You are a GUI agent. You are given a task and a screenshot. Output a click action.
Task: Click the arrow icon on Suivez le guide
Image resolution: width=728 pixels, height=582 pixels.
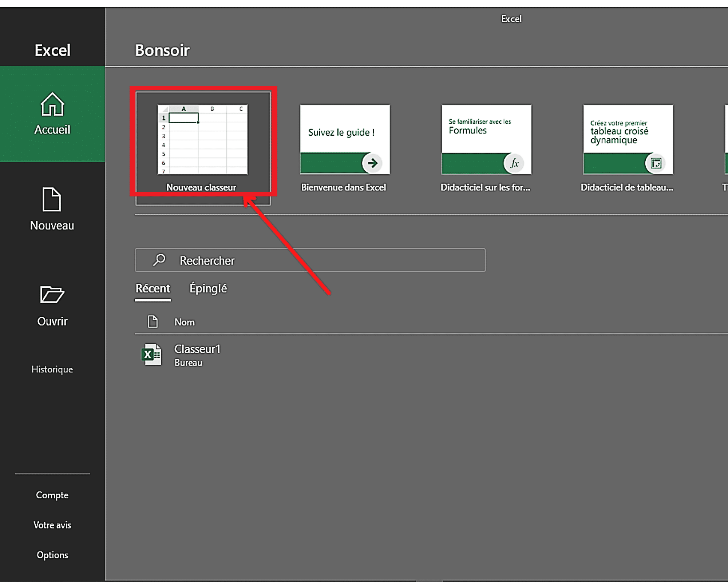pos(372,163)
